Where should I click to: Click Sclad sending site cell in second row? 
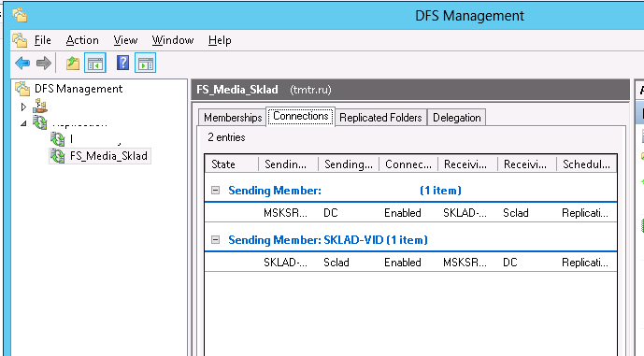pyautogui.click(x=336, y=263)
